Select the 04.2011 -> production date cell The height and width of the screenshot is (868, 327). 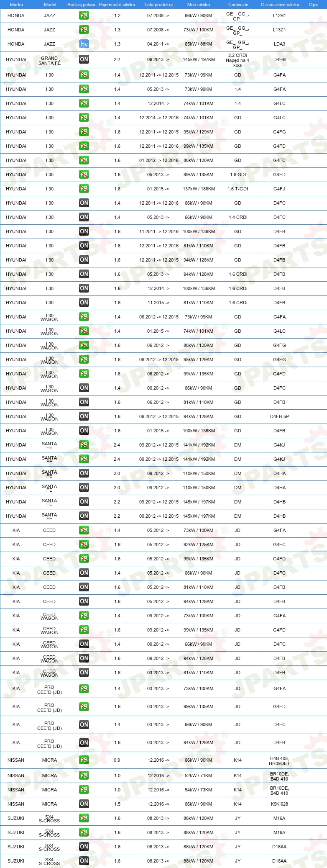point(158,44)
